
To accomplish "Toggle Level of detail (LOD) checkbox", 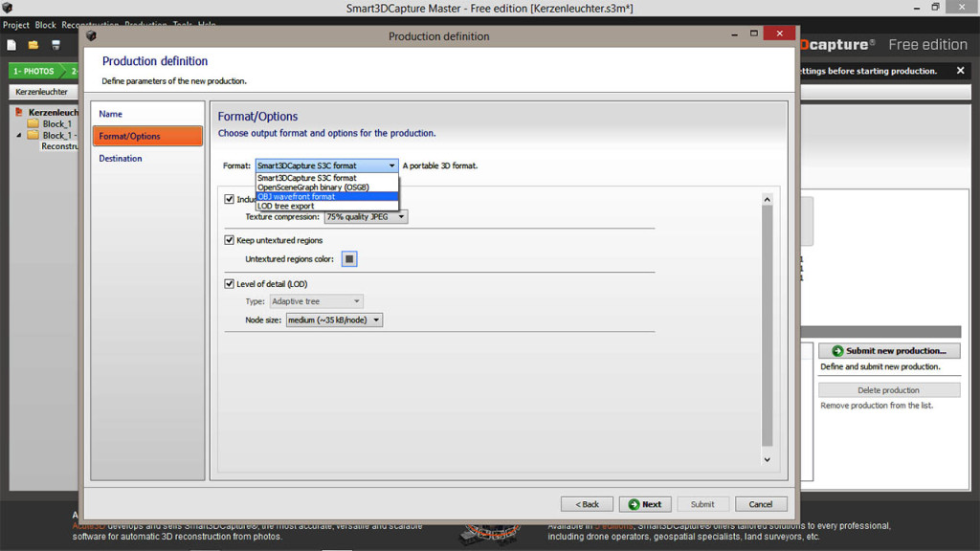I will tap(230, 283).
